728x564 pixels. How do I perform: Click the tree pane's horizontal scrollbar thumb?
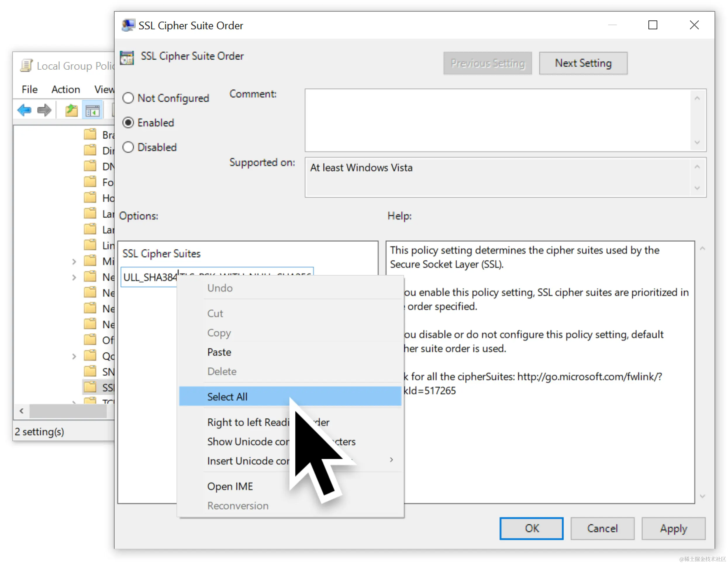point(68,411)
